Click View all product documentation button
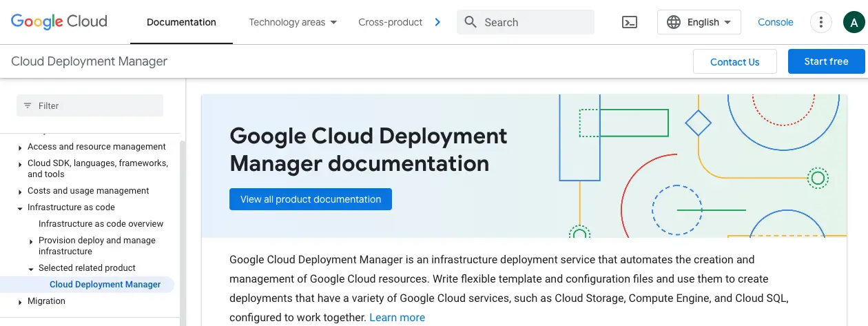This screenshot has height=326, width=868. (x=311, y=199)
